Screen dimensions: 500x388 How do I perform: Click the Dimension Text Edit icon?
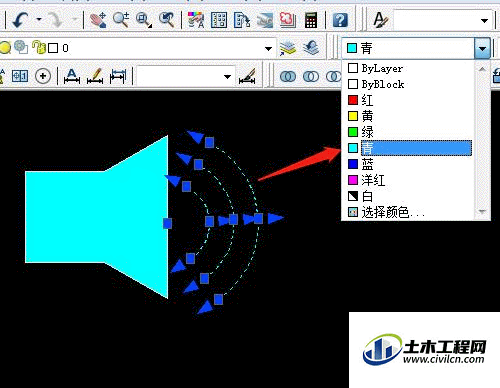click(x=72, y=76)
